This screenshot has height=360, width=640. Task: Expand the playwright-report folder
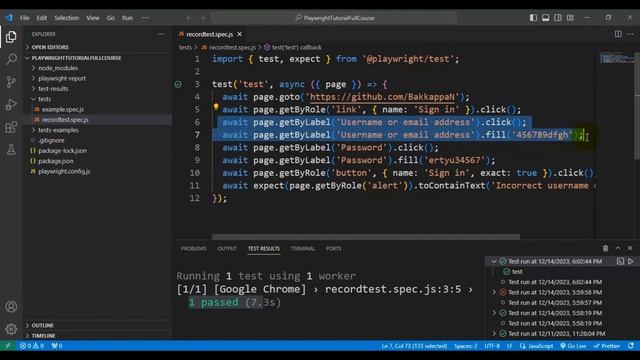97,78
